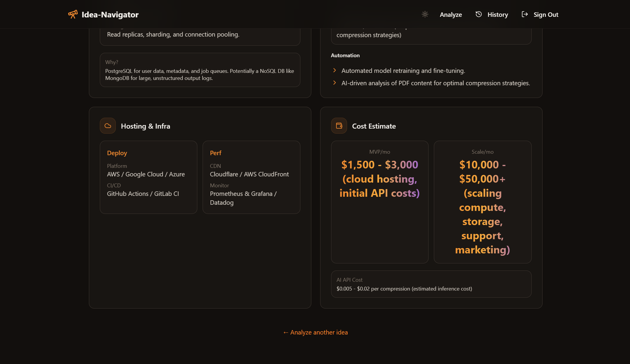Screen dimensions: 630x364
Task: Follow the Analyze another idea link
Action: point(315,332)
